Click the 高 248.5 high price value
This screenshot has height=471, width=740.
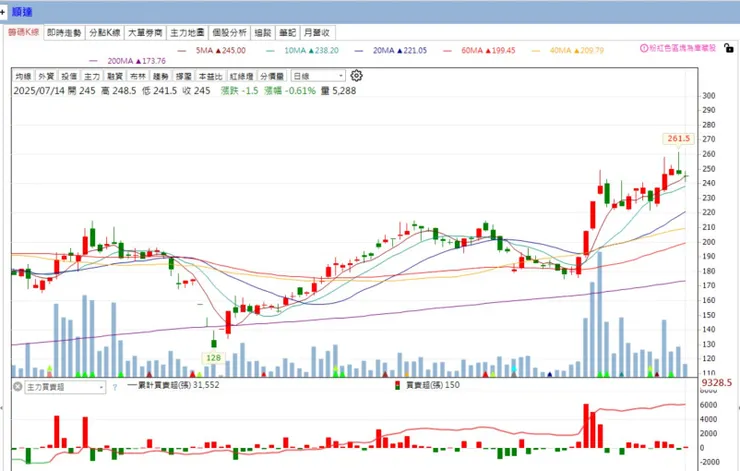point(118,91)
